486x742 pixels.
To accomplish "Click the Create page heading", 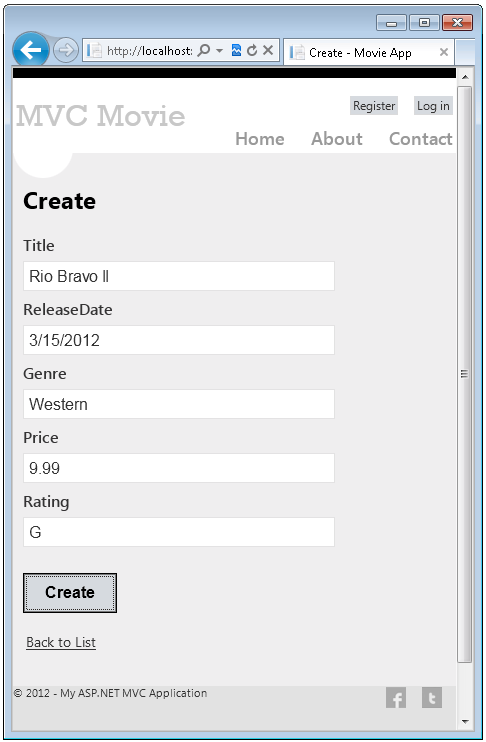I will tap(60, 201).
